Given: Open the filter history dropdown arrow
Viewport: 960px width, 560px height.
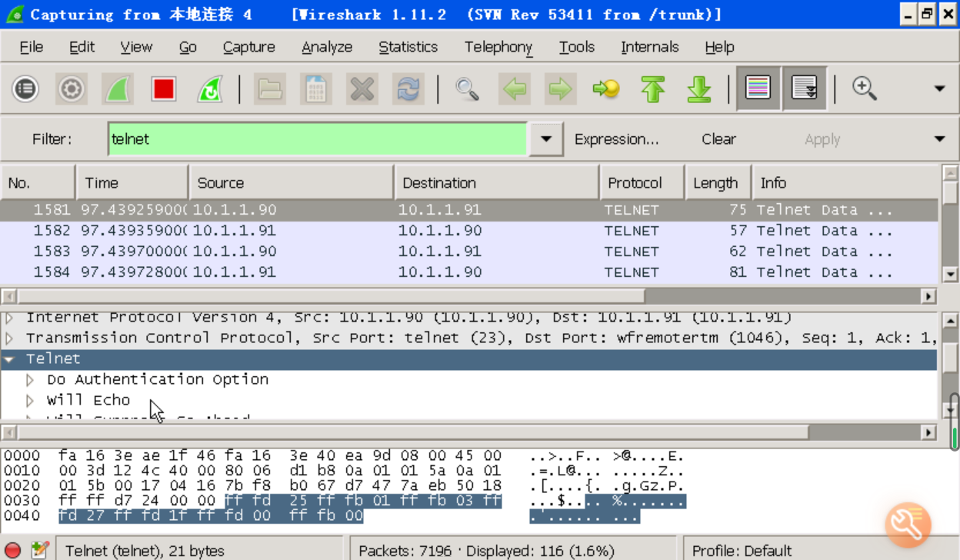Looking at the screenshot, I should point(546,139).
